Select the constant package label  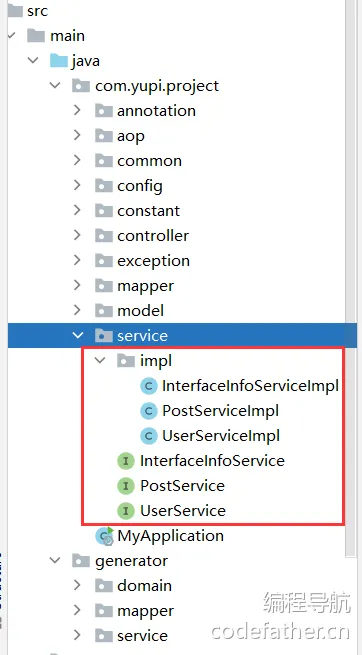point(149,211)
